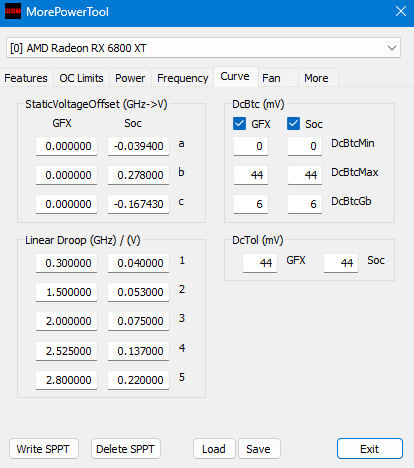Image resolution: width=414 pixels, height=468 pixels.
Task: Click the MorePowerTool app icon in title bar
Action: point(13,11)
